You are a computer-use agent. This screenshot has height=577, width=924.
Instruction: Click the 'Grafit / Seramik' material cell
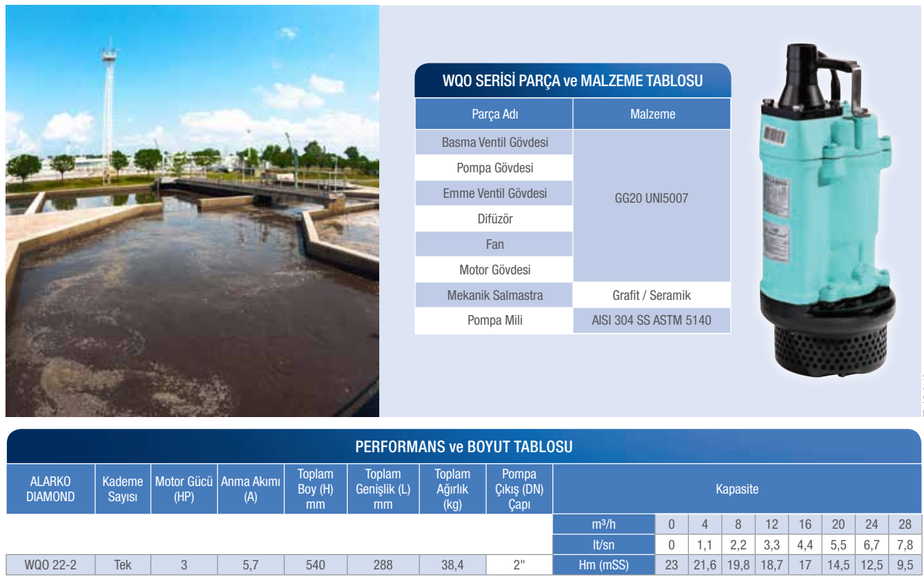point(652,295)
